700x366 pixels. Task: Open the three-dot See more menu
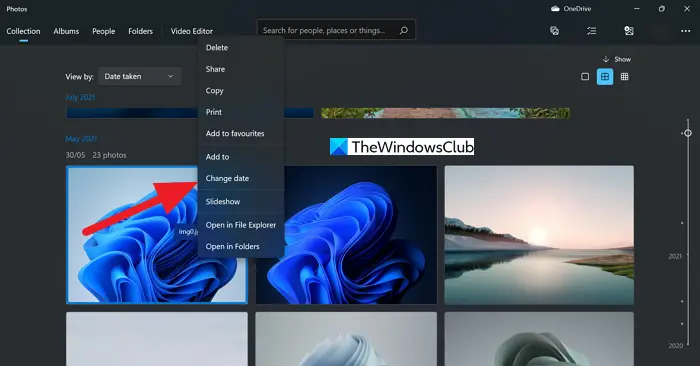(x=686, y=31)
